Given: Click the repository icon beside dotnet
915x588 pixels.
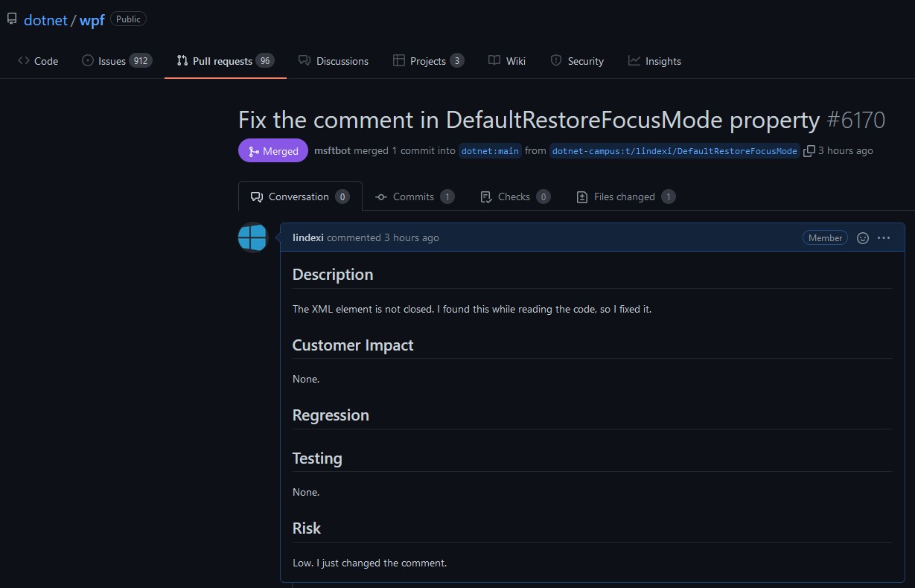Looking at the screenshot, I should click(x=12, y=19).
